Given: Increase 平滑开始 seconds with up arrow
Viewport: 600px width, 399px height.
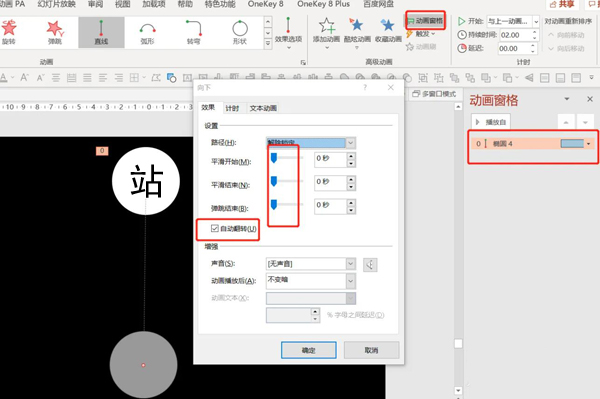Looking at the screenshot, I should [x=351, y=156].
